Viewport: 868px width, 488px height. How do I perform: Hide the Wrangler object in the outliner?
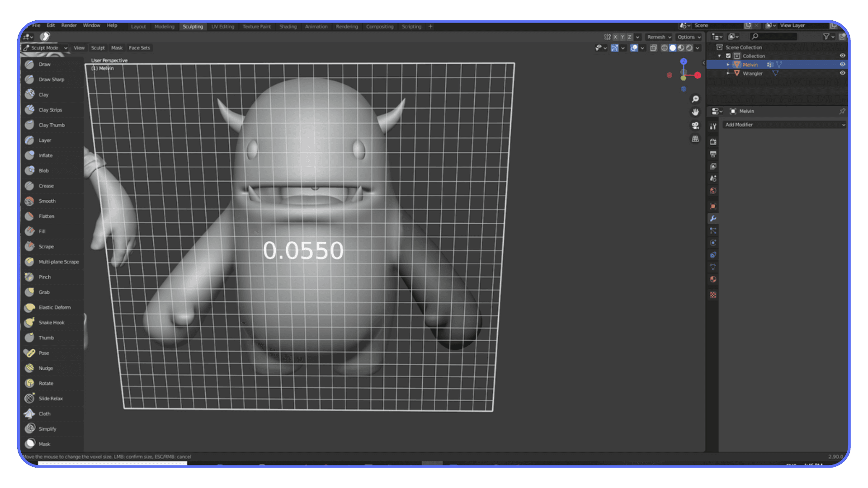pos(842,73)
